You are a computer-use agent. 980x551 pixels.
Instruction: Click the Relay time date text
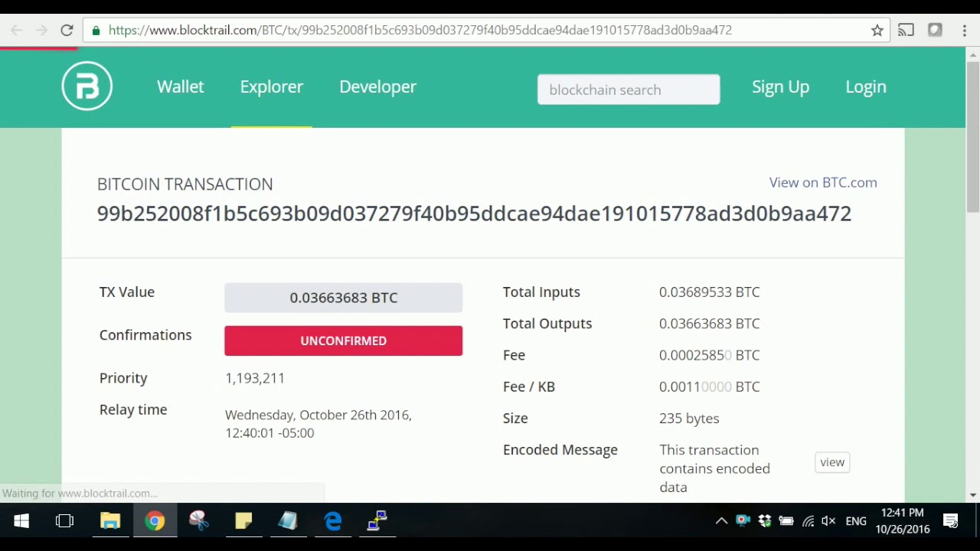(x=318, y=424)
